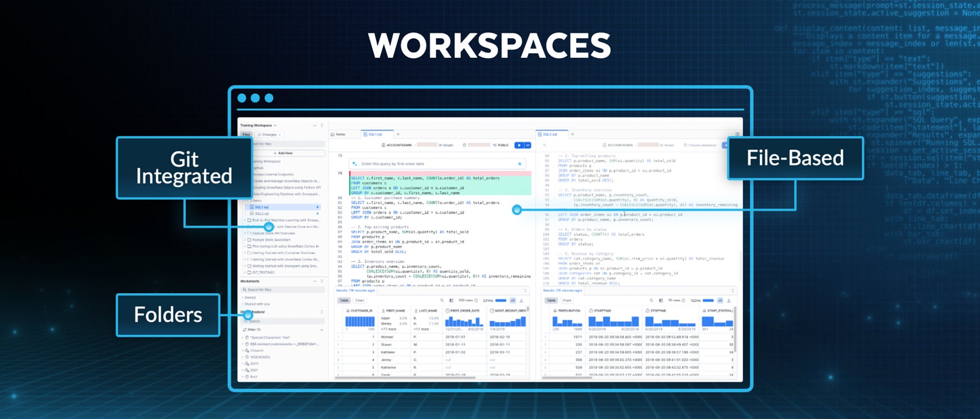Click the 231ms query duration bar
Image resolution: width=980 pixels, height=419 pixels.
point(501,301)
